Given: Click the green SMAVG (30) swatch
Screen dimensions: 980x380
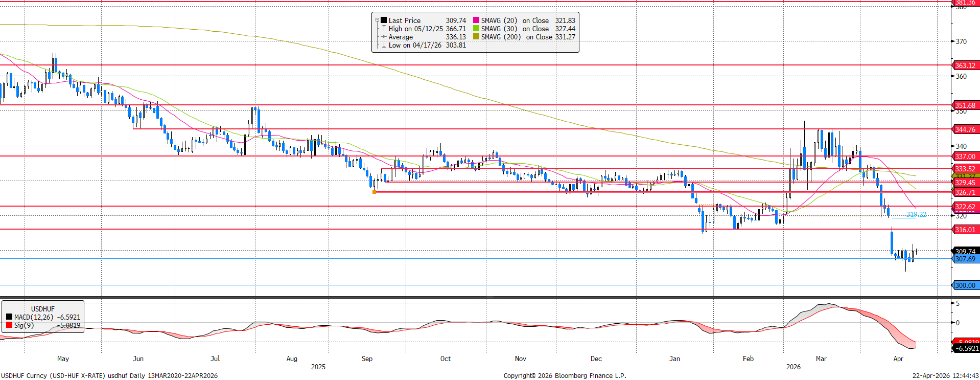Looking at the screenshot, I should coord(476,29).
